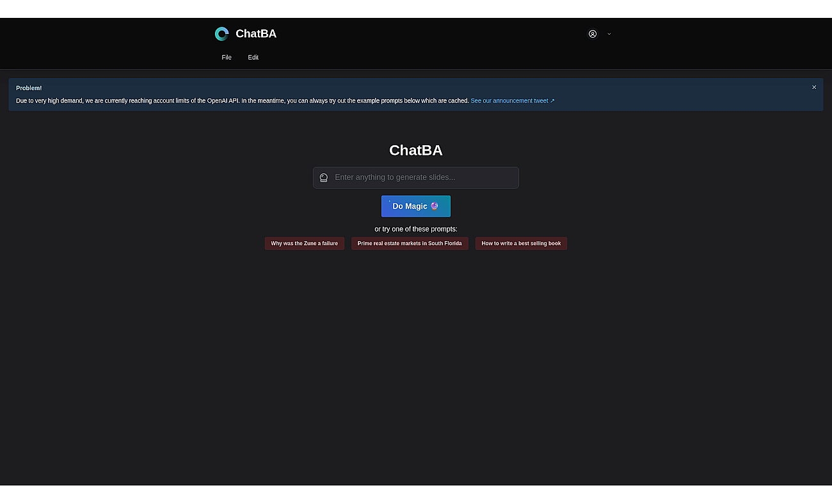The image size is (832, 504).
Task: Choose the best selling book prompt
Action: pos(521,244)
